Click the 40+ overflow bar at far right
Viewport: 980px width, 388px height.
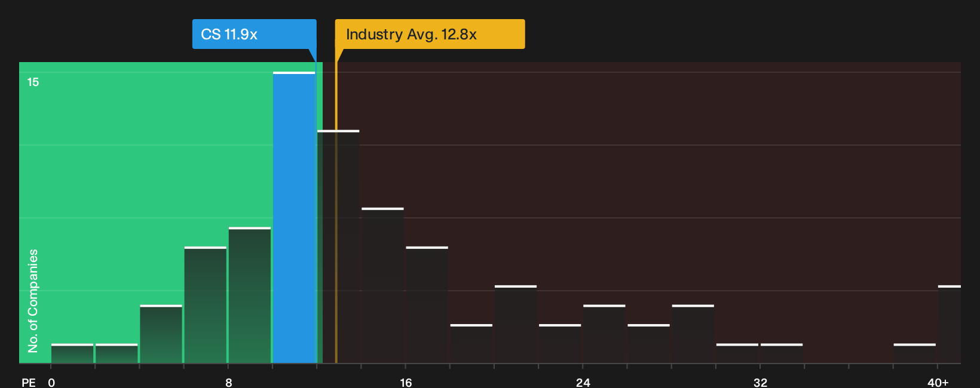pyautogui.click(x=950, y=324)
